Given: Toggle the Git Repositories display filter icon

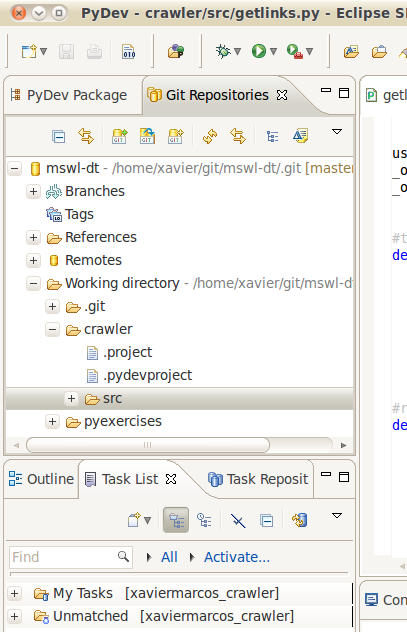Looking at the screenshot, I should coord(301,136).
